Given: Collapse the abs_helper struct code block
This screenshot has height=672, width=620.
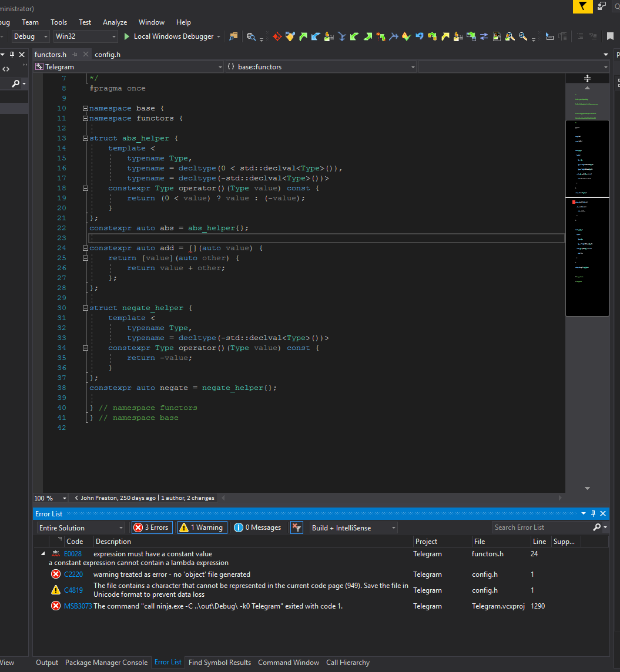Looking at the screenshot, I should pyautogui.click(x=86, y=139).
